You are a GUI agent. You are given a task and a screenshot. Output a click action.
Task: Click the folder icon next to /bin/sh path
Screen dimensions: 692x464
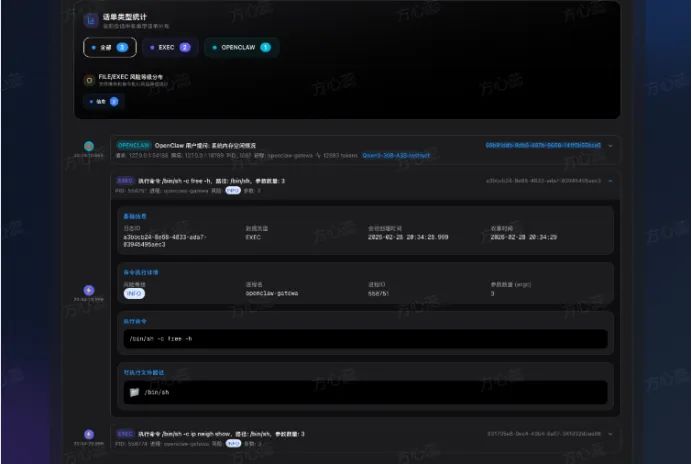pyautogui.click(x=135, y=393)
